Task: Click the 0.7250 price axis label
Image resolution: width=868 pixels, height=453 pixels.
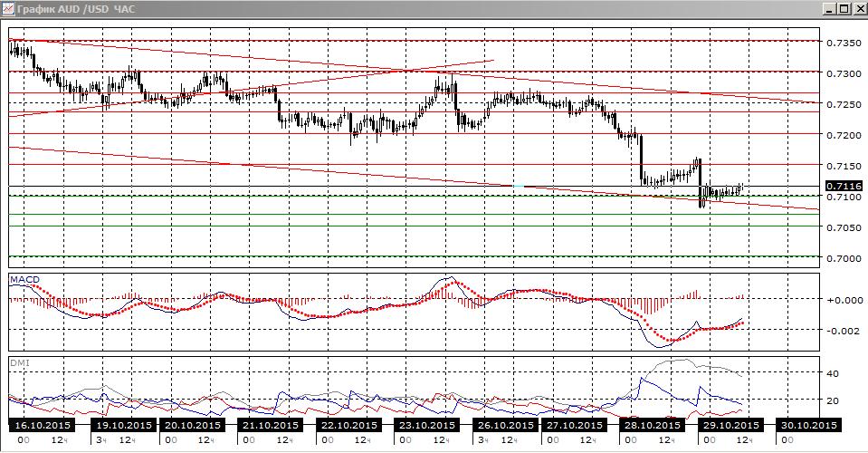Action: pos(844,105)
